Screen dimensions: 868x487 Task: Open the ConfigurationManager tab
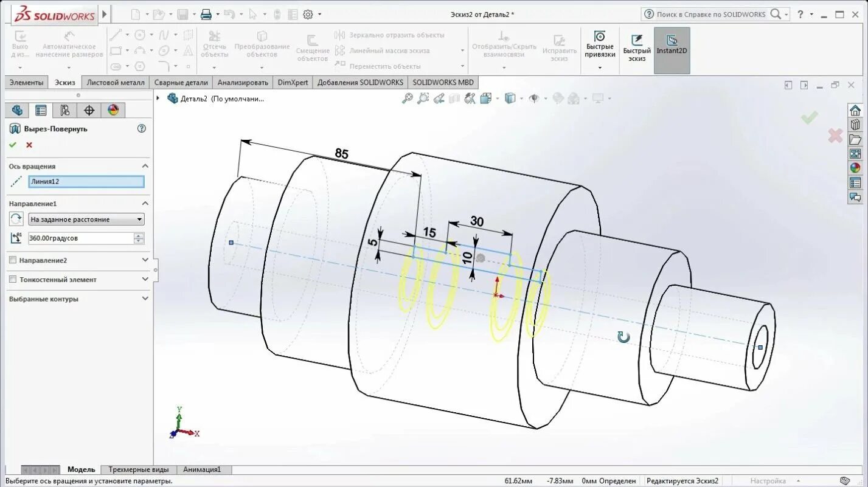pyautogui.click(x=64, y=110)
